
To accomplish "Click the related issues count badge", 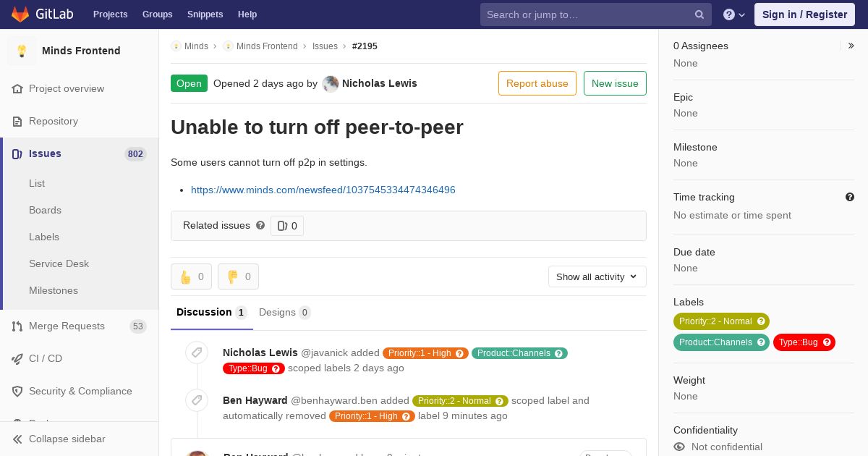I will 287,226.
